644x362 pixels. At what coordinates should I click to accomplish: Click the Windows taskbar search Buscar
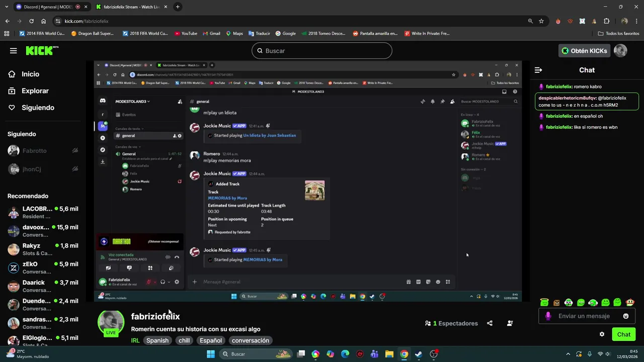[x=255, y=354]
